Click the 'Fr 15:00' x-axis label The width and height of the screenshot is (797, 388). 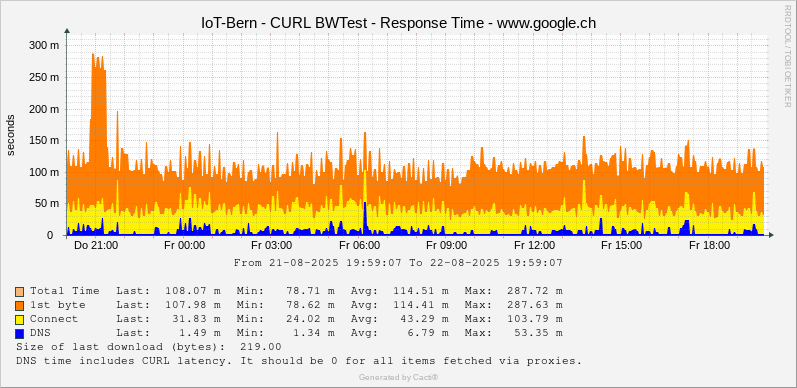tap(622, 246)
